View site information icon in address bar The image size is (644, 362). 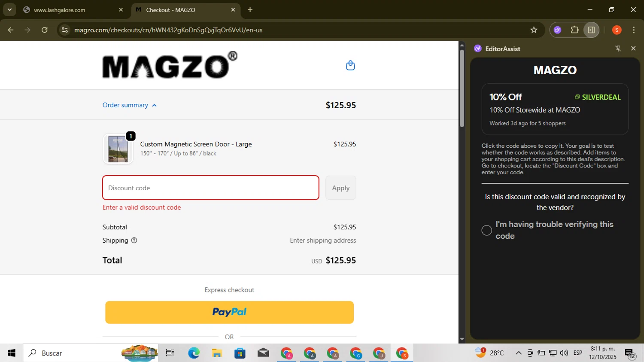click(65, 30)
